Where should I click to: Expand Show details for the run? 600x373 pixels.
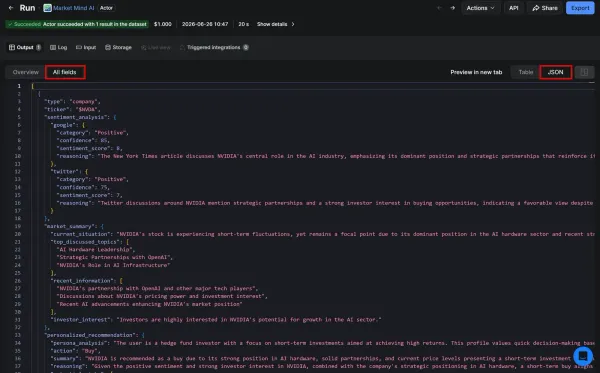pos(276,24)
